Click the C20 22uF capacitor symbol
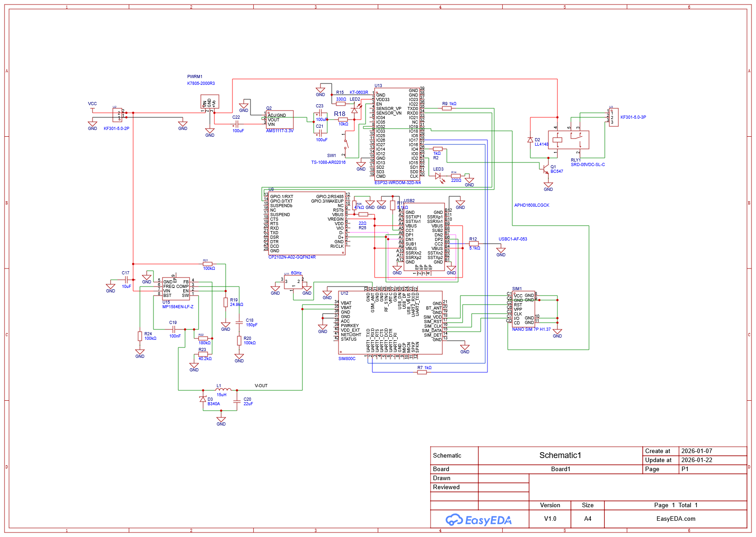The width and height of the screenshot is (756, 537). (x=237, y=401)
